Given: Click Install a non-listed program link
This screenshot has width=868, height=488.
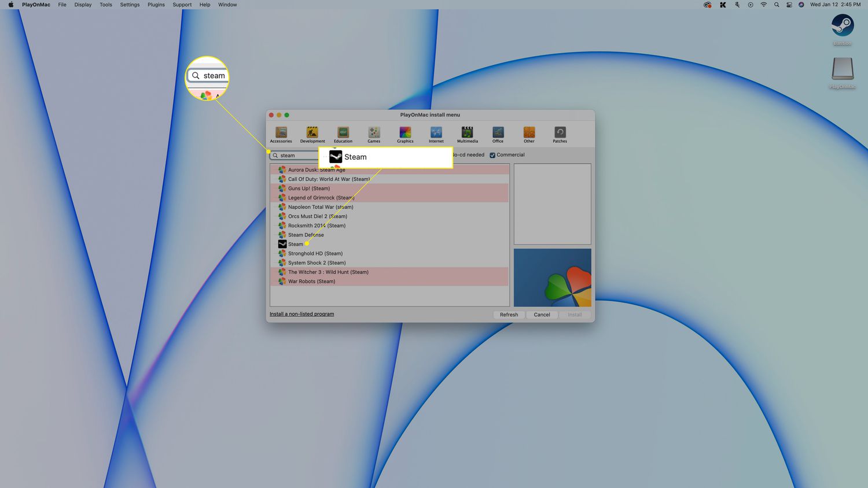Looking at the screenshot, I should click(x=301, y=314).
